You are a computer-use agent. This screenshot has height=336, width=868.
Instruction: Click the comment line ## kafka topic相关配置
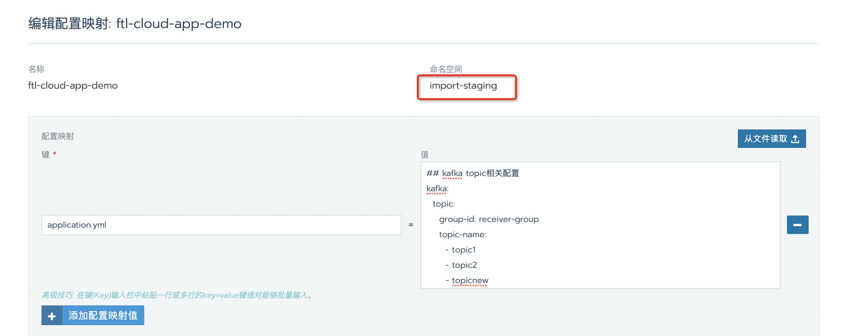(x=473, y=173)
